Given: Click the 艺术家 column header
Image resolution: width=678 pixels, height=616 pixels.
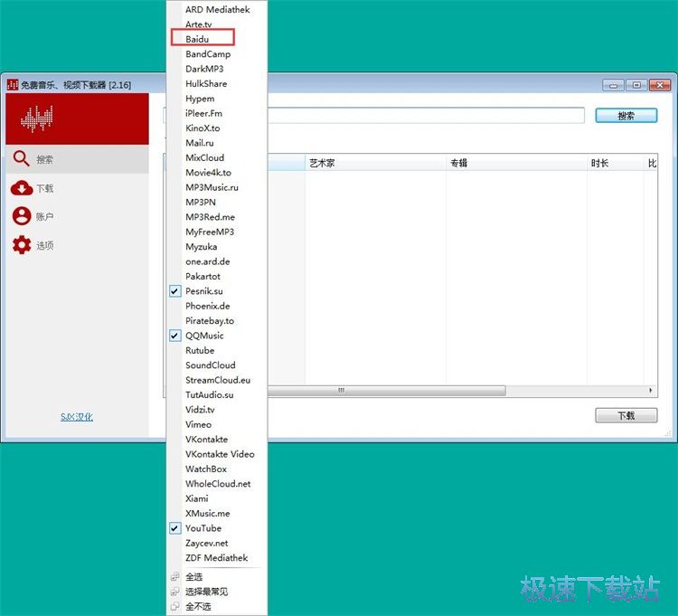Looking at the screenshot, I should pyautogui.click(x=375, y=163).
